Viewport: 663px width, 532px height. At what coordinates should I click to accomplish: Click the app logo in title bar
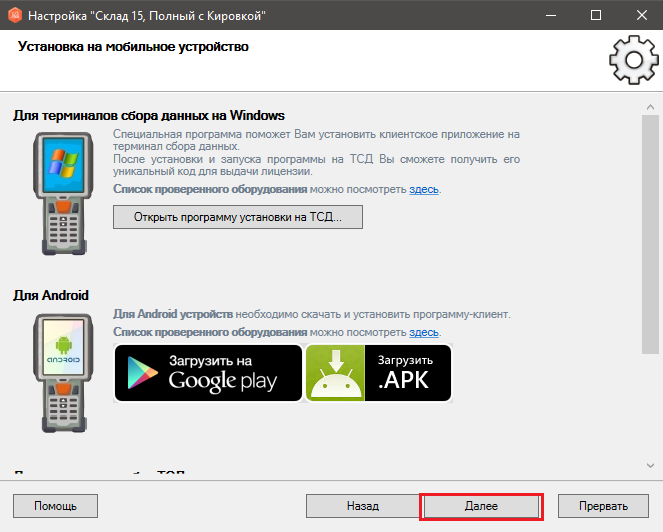(15, 15)
